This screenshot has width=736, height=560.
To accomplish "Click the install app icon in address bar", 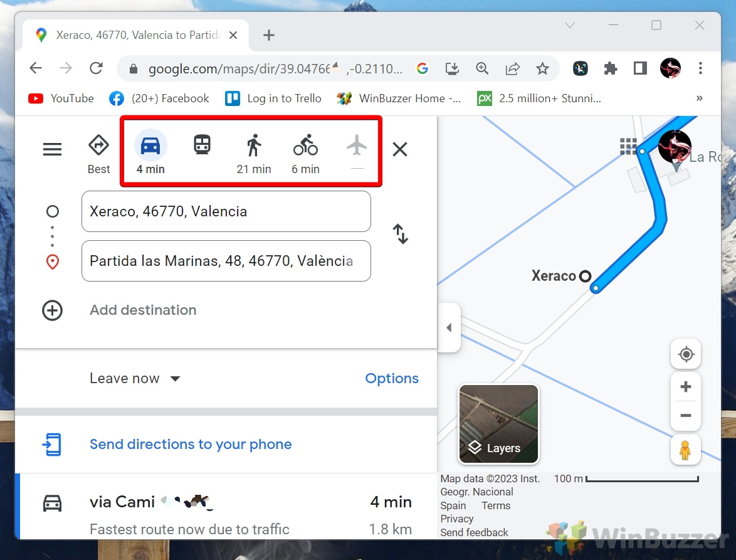I will tap(452, 68).
